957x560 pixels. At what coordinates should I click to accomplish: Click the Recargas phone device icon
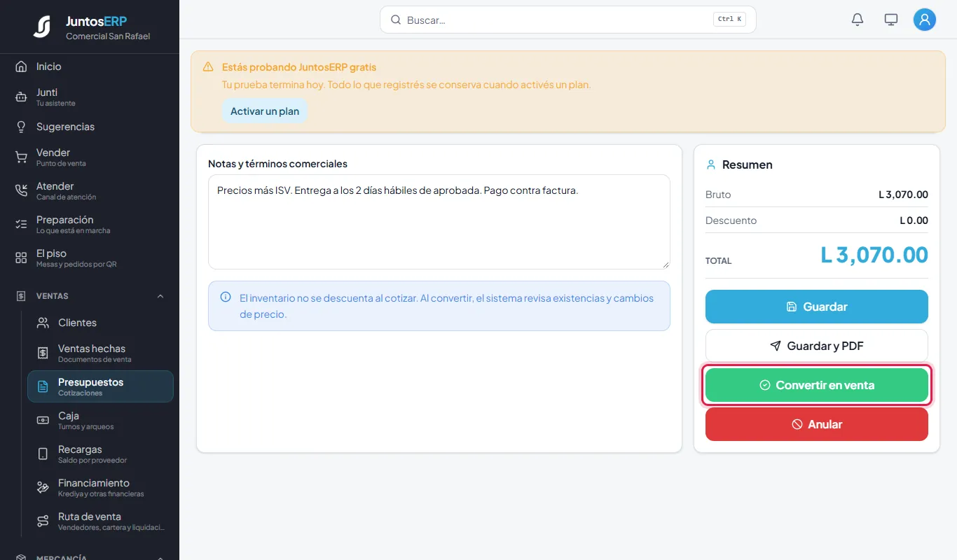[x=43, y=454]
